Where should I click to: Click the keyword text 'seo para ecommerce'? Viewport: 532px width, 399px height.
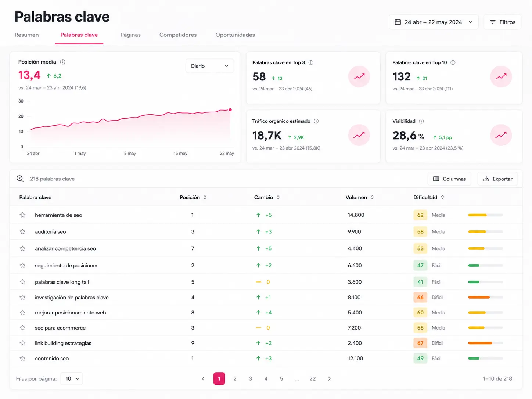point(60,328)
